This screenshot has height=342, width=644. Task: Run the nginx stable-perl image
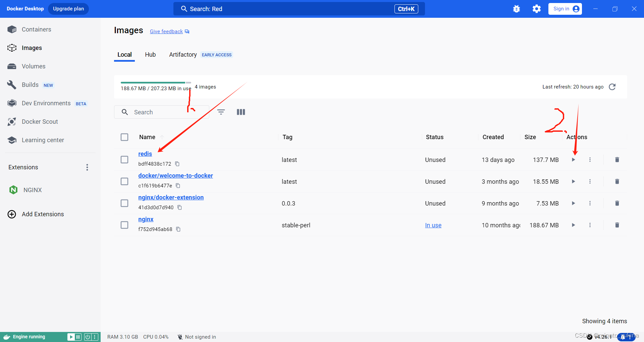[574, 225]
